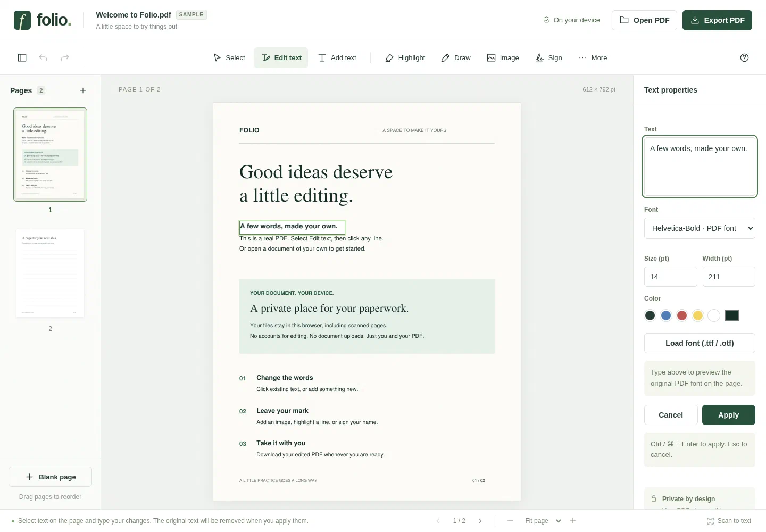Select the page 1 thumbnail
Image resolution: width=766 pixels, height=532 pixels.
coord(50,154)
